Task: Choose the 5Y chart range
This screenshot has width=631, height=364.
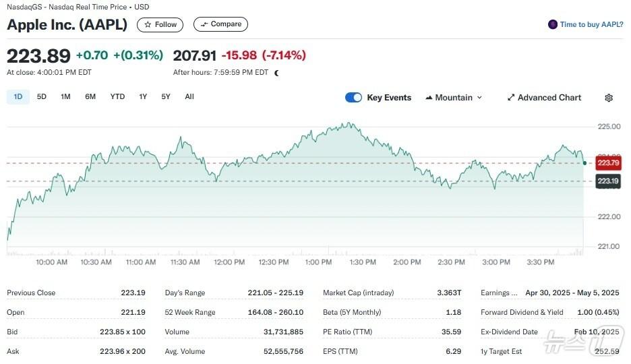Action: click(166, 97)
